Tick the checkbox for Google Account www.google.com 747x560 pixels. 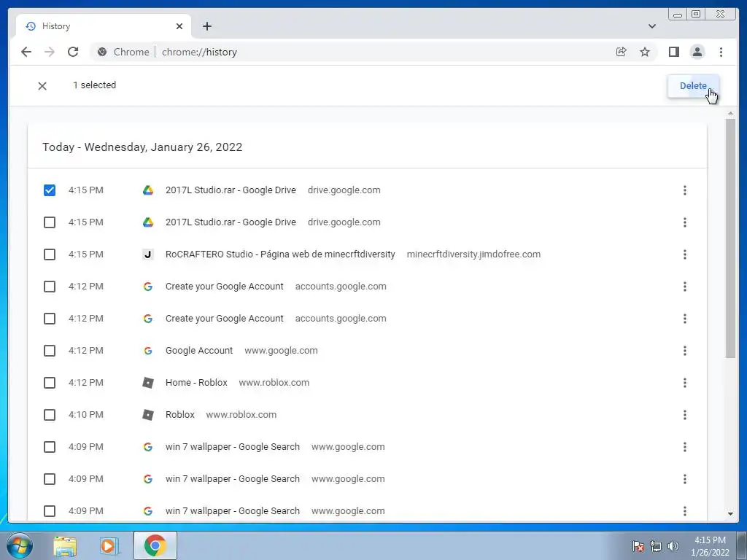tap(50, 351)
